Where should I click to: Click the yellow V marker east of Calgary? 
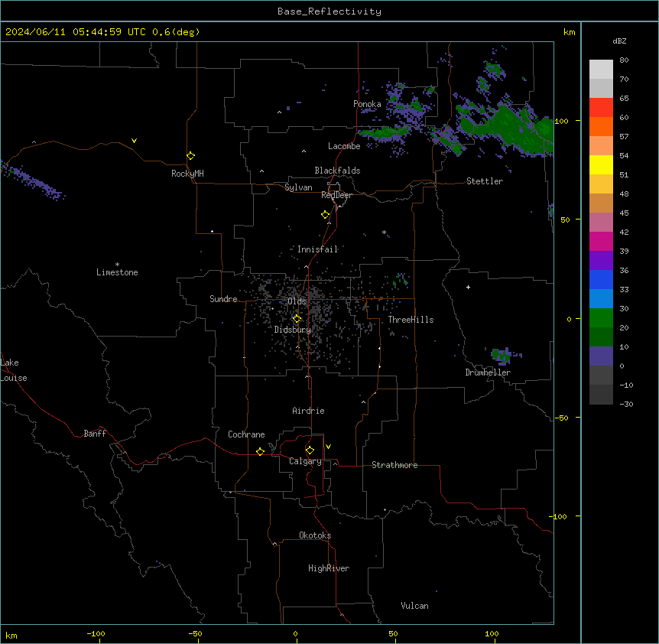pyautogui.click(x=328, y=447)
